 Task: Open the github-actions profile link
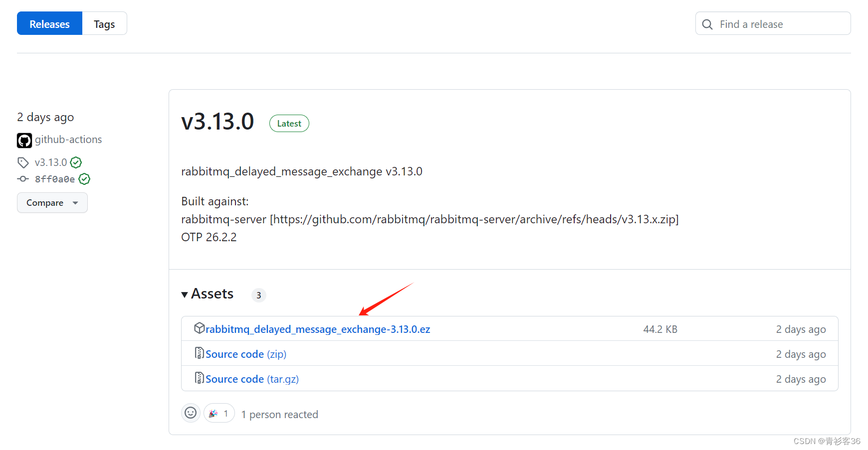[68, 140]
